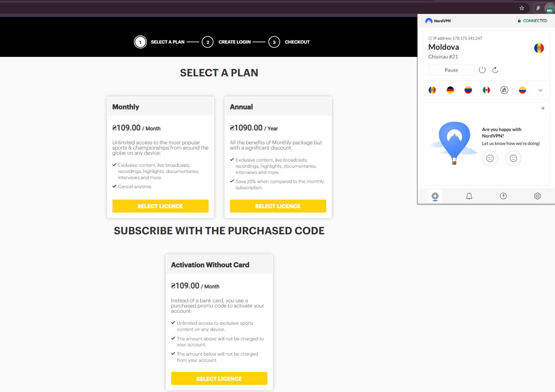Open the NordVPN settings gear
Viewport: 555px width, 392px height.
click(x=537, y=196)
